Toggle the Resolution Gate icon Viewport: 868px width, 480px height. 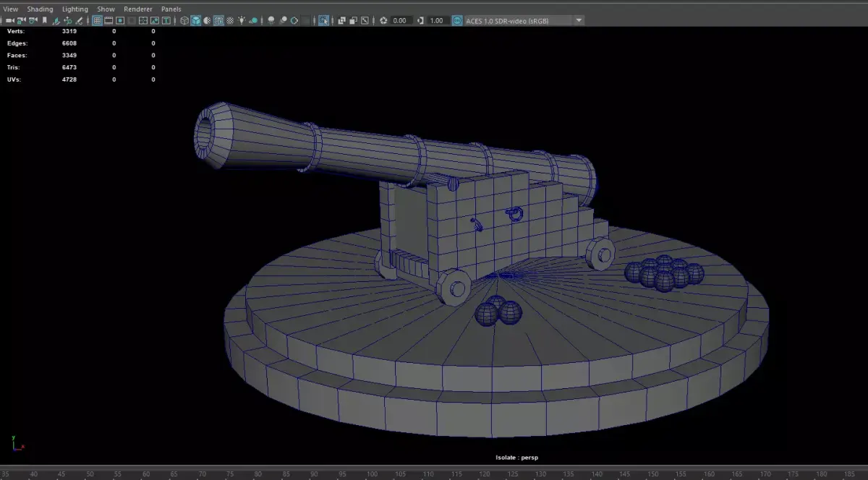[120, 20]
